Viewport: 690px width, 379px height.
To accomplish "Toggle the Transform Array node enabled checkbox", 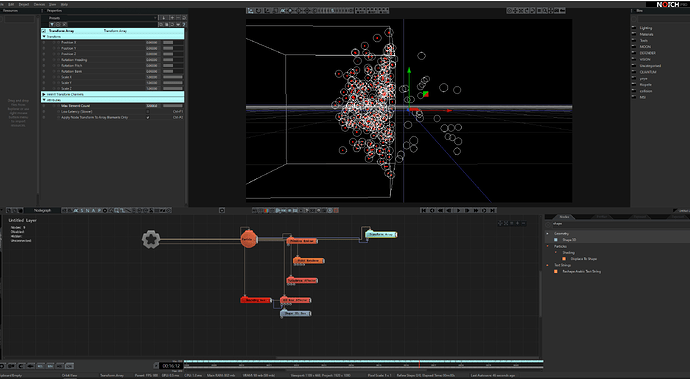I will (x=44, y=31).
